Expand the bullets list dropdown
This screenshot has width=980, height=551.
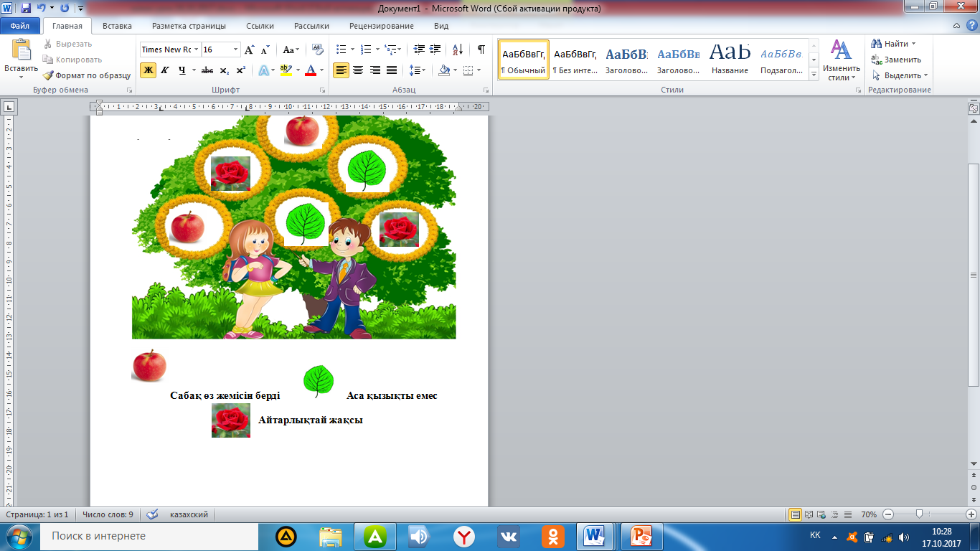tap(352, 50)
